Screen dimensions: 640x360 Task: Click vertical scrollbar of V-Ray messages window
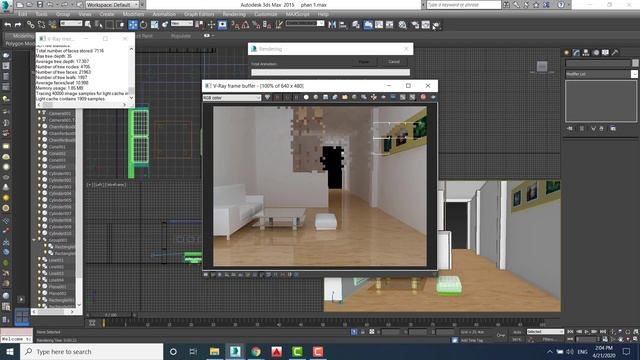pos(131,73)
